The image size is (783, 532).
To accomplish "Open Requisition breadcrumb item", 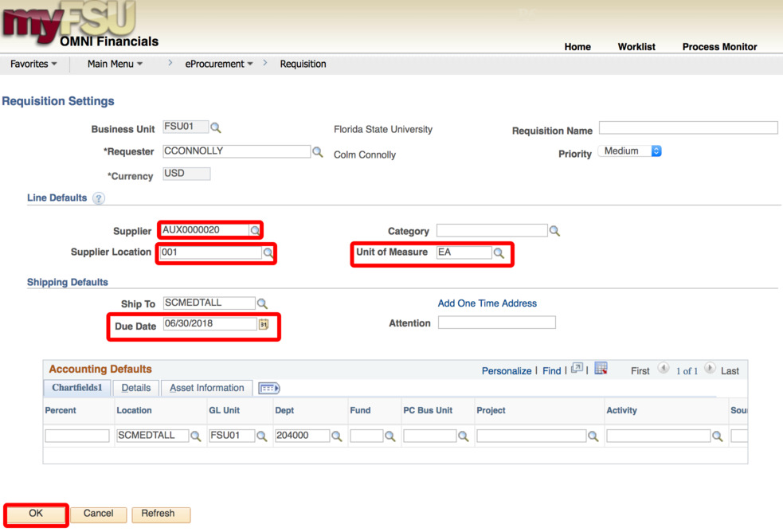I will pos(303,64).
